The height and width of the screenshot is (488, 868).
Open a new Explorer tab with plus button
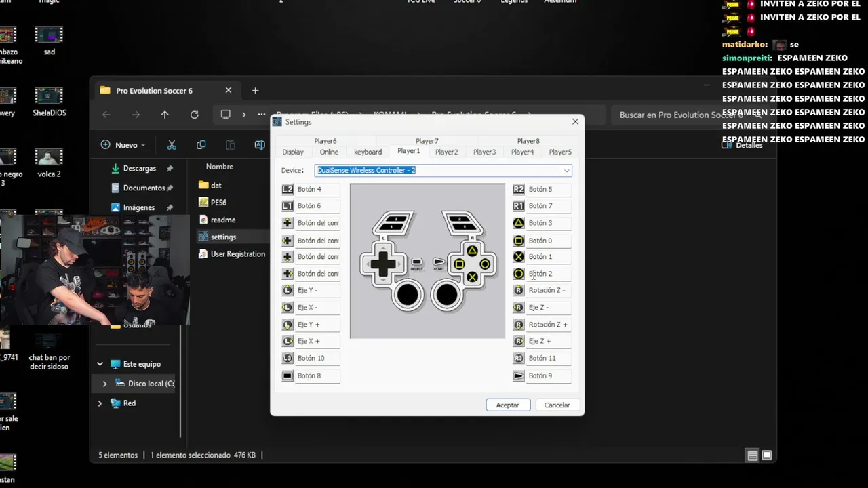point(255,91)
